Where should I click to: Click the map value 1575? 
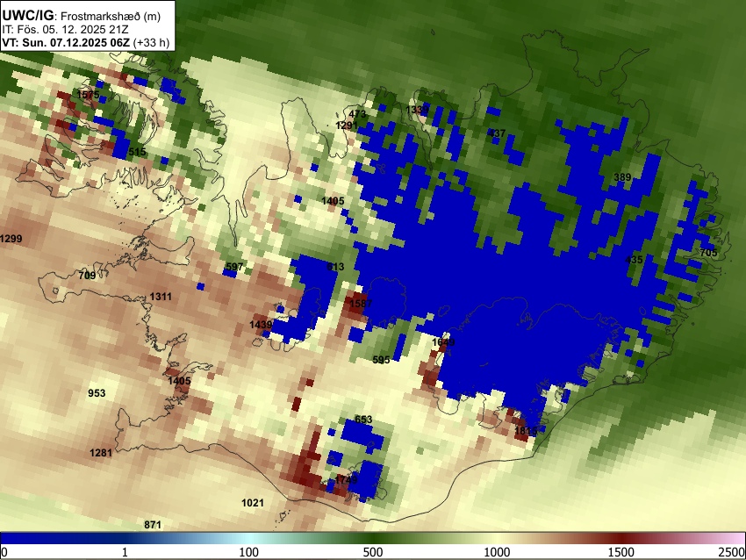click(x=88, y=94)
